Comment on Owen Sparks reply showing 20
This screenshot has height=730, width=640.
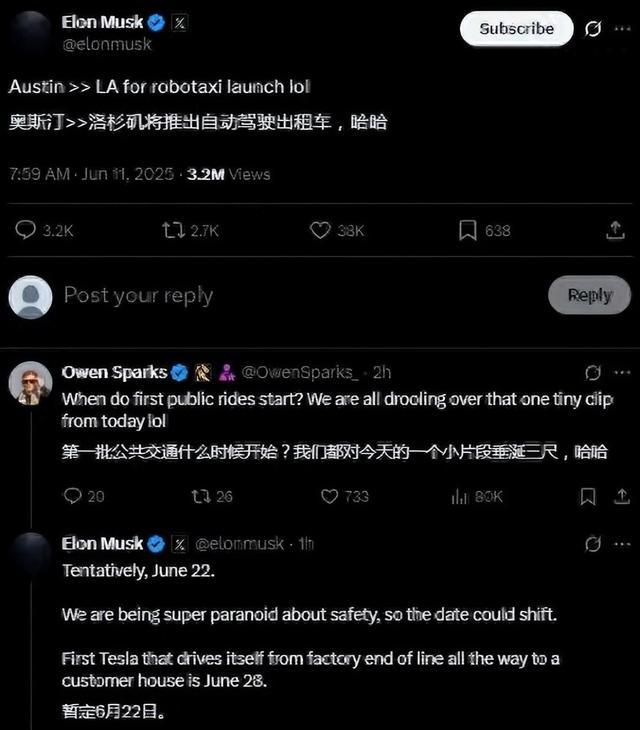point(72,496)
